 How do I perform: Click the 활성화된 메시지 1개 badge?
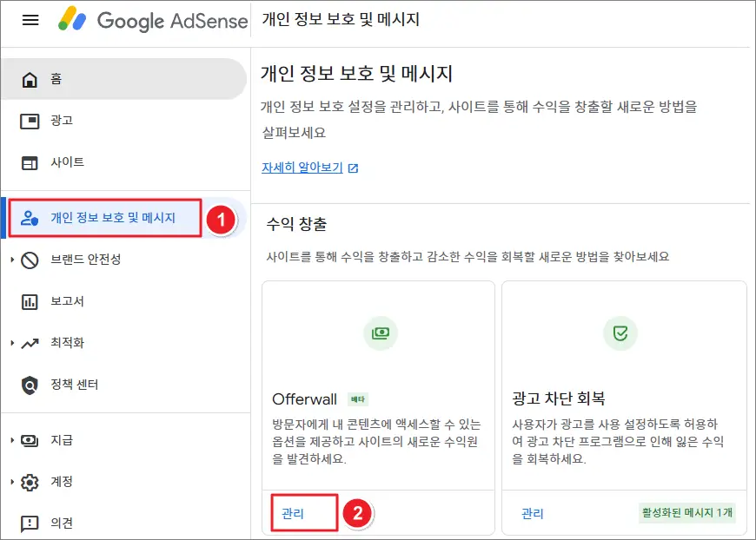[686, 512]
